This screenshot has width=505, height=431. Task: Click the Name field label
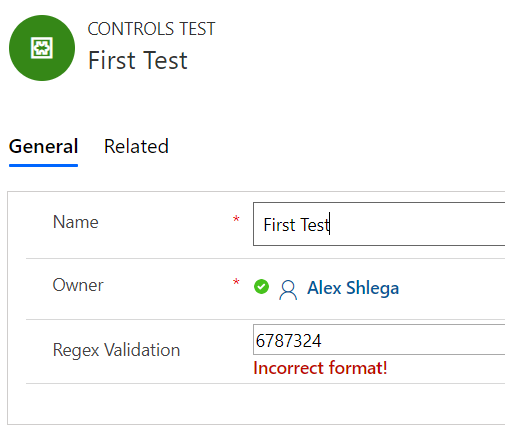[x=76, y=222]
